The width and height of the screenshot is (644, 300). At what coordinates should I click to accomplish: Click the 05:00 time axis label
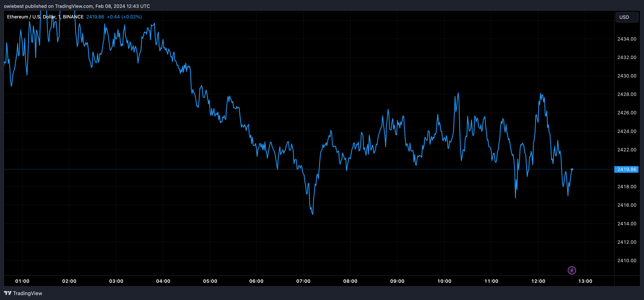(210, 281)
